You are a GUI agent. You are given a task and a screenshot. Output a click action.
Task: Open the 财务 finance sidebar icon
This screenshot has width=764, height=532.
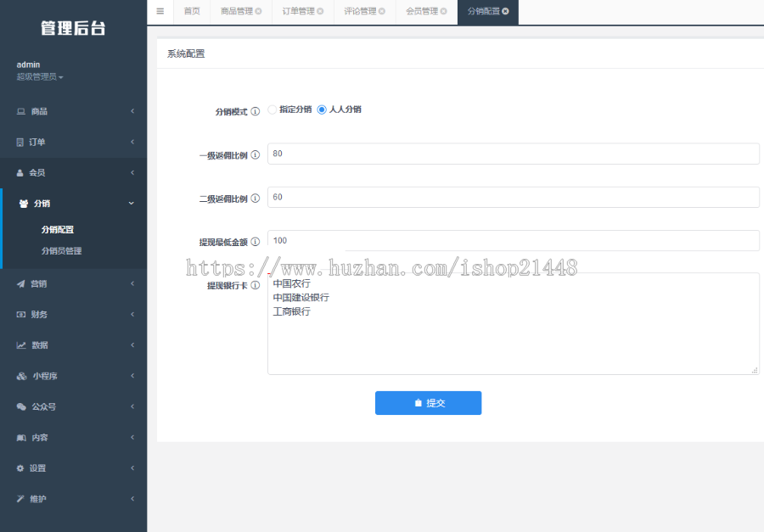coord(21,314)
